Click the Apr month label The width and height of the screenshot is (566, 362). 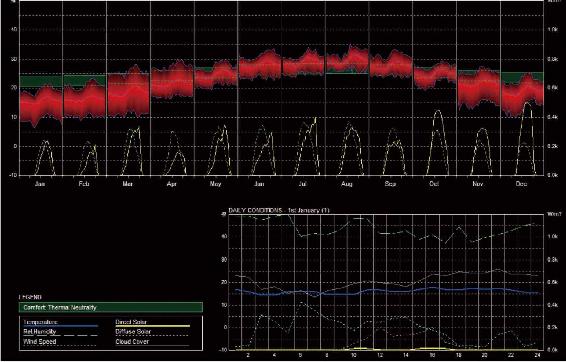click(171, 184)
